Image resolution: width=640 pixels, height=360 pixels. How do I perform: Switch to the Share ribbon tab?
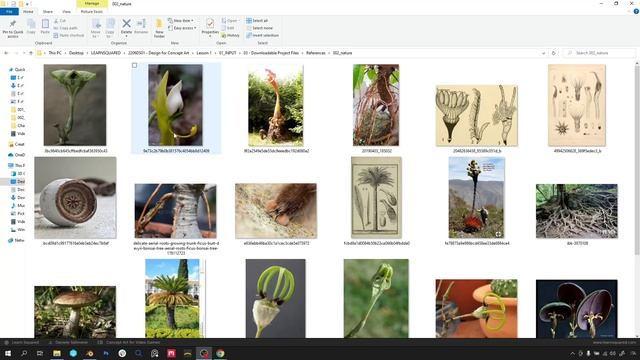[48, 11]
